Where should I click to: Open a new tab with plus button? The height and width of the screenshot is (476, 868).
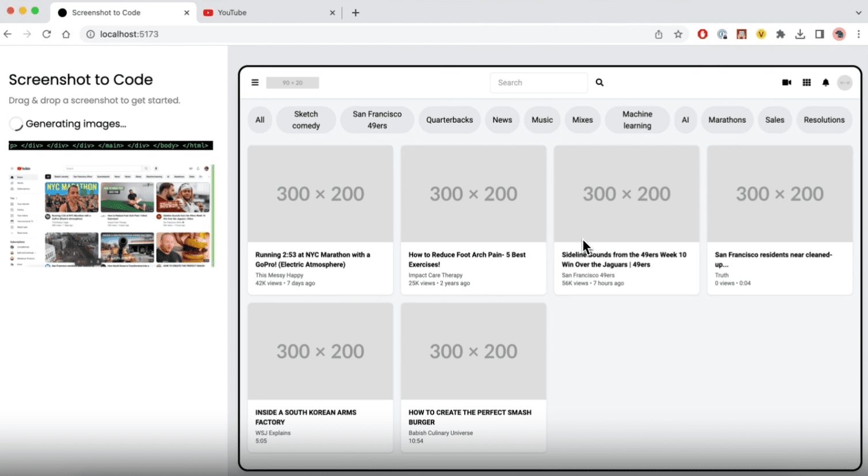[x=355, y=13]
